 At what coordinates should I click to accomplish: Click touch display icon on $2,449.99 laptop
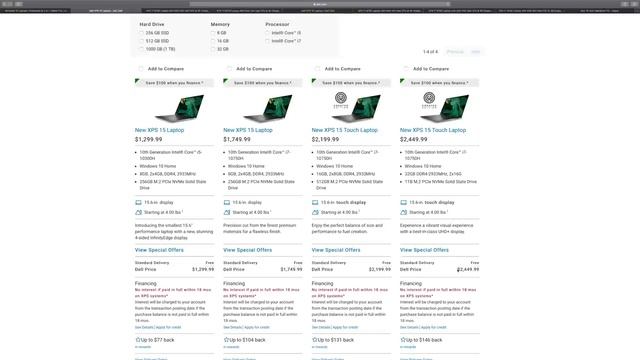click(403, 202)
